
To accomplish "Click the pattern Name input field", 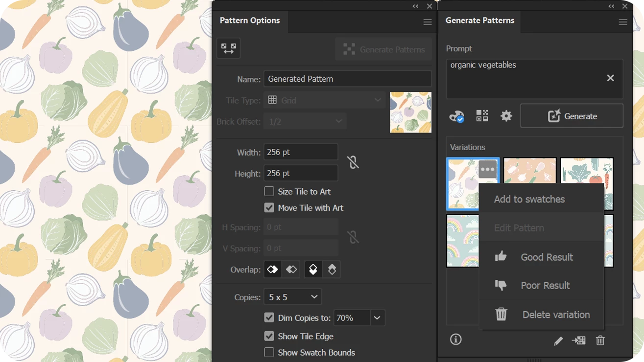I will (348, 79).
